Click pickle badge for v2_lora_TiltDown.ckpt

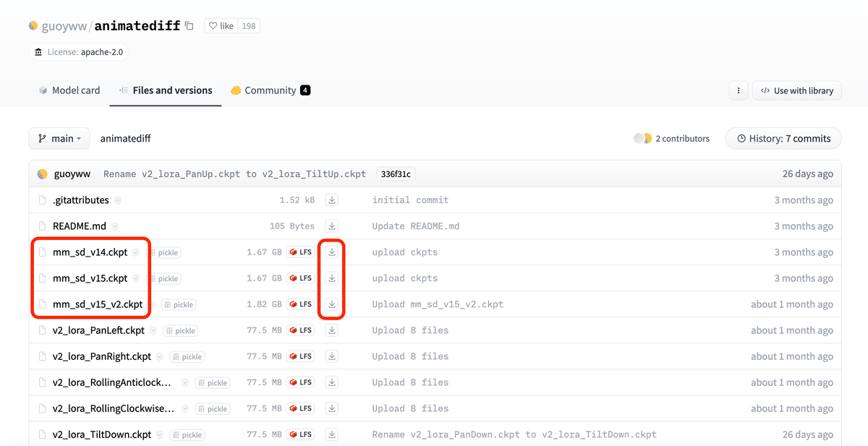pyautogui.click(x=187, y=435)
